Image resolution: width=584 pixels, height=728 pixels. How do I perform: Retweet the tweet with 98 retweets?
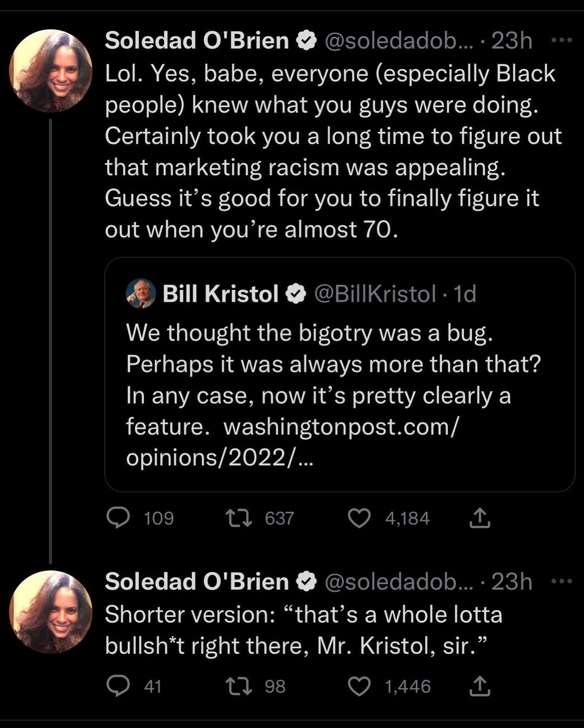pos(238,686)
